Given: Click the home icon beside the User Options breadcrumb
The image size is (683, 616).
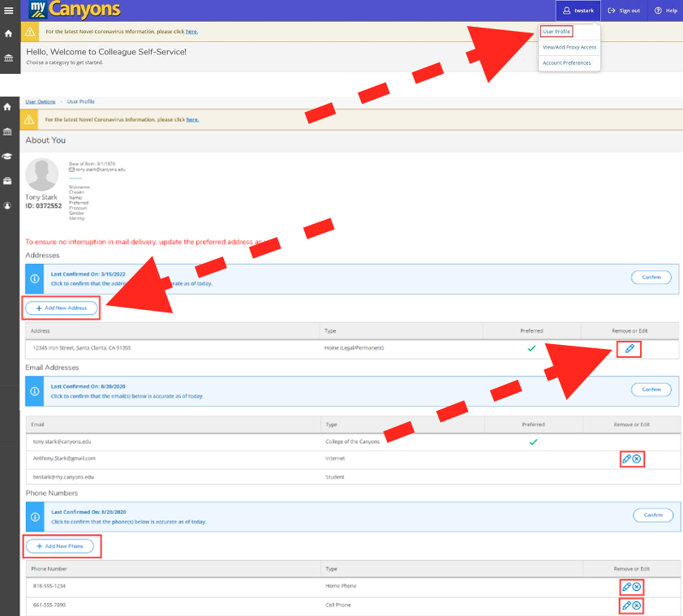Looking at the screenshot, I should click(7, 107).
